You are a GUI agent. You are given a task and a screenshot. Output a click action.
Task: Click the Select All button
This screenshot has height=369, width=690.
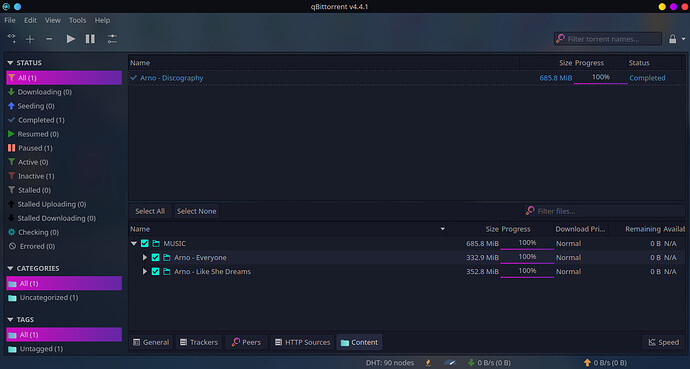pos(150,211)
